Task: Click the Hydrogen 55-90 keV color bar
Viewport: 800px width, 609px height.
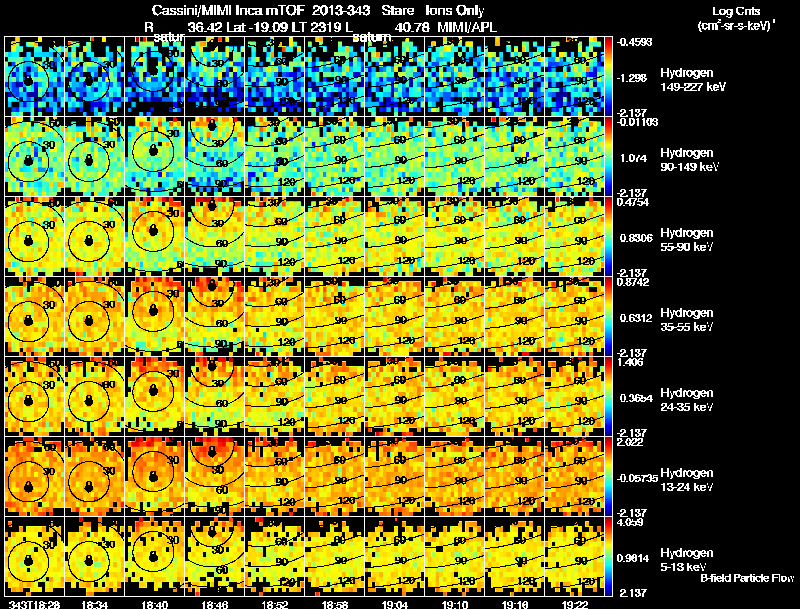Action: [608, 236]
